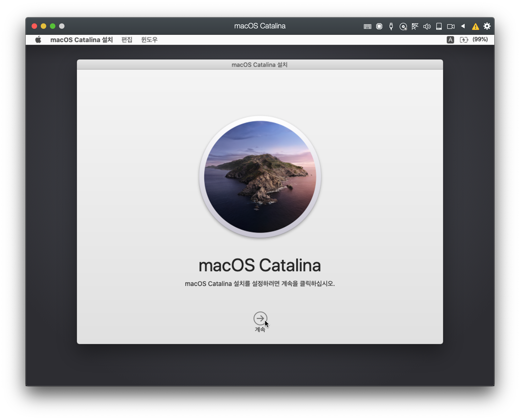The width and height of the screenshot is (520, 420).
Task: Open the keyboard icon in the title bar
Action: pos(367,26)
